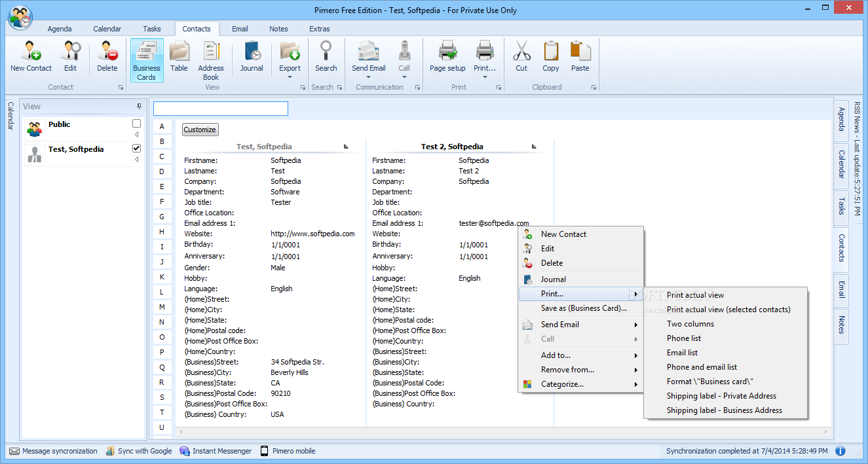Expand the Send Email dropdown arrow
Viewport: 868px width, 464px height.
click(x=369, y=77)
